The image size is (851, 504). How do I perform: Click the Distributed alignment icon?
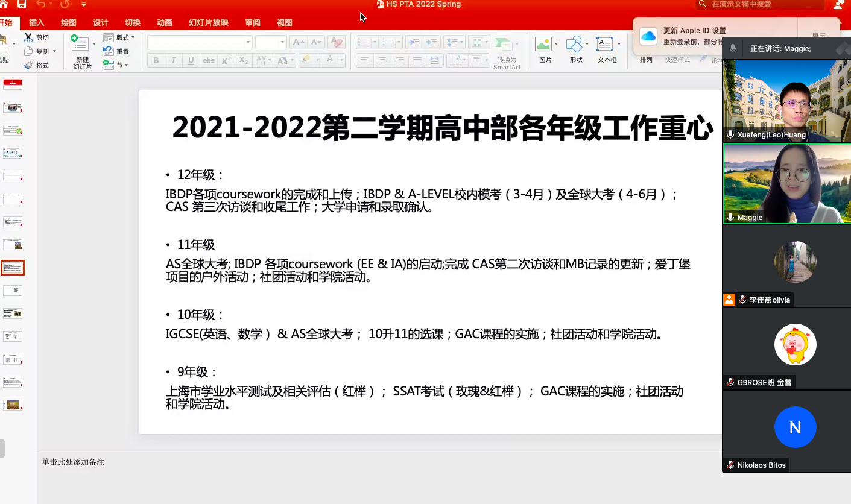pos(434,60)
